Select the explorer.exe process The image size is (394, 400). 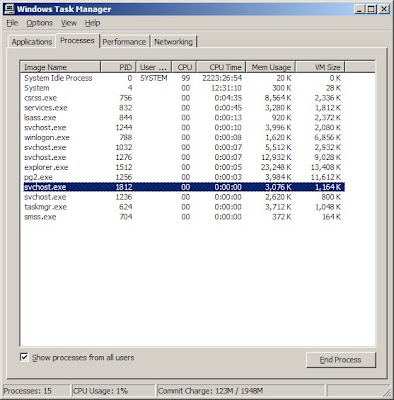[x=182, y=167]
